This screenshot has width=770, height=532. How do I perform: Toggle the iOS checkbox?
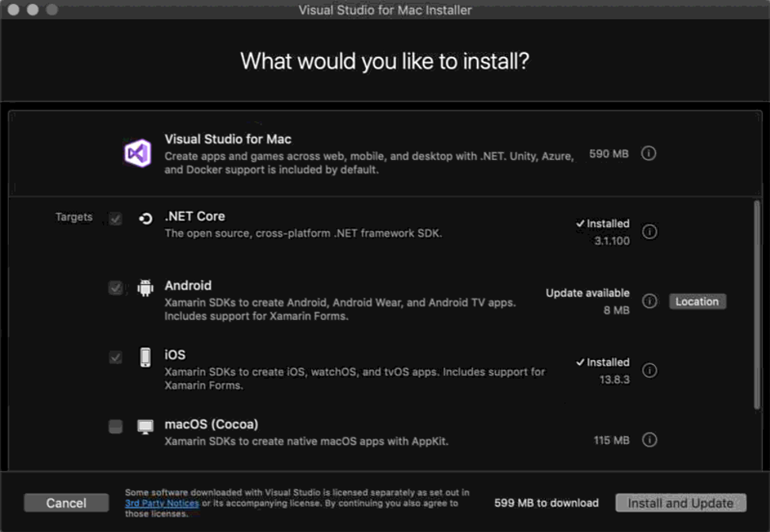point(116,357)
